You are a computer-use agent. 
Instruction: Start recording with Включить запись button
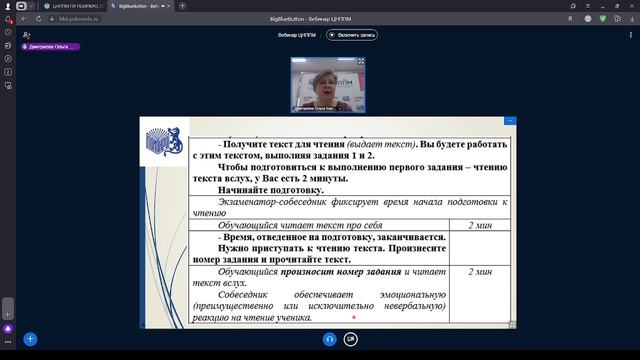tap(352, 35)
